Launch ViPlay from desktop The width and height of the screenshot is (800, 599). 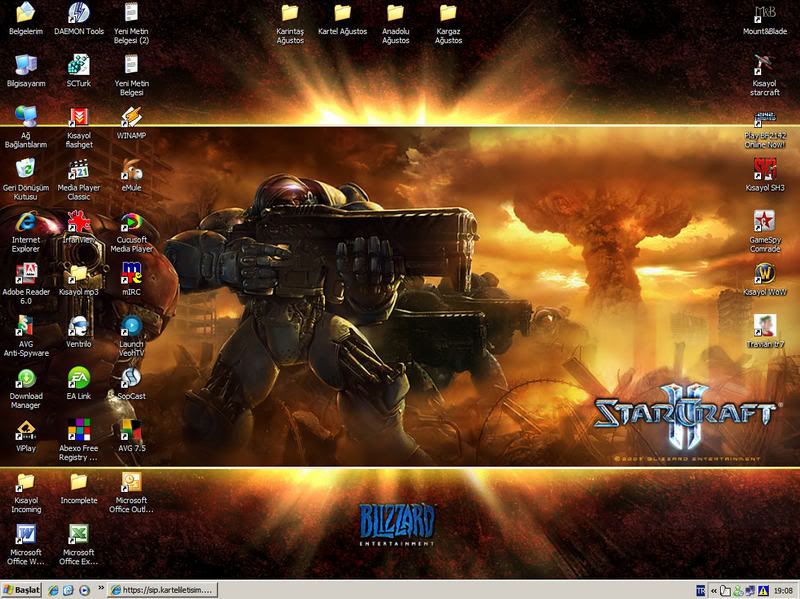click(x=26, y=436)
